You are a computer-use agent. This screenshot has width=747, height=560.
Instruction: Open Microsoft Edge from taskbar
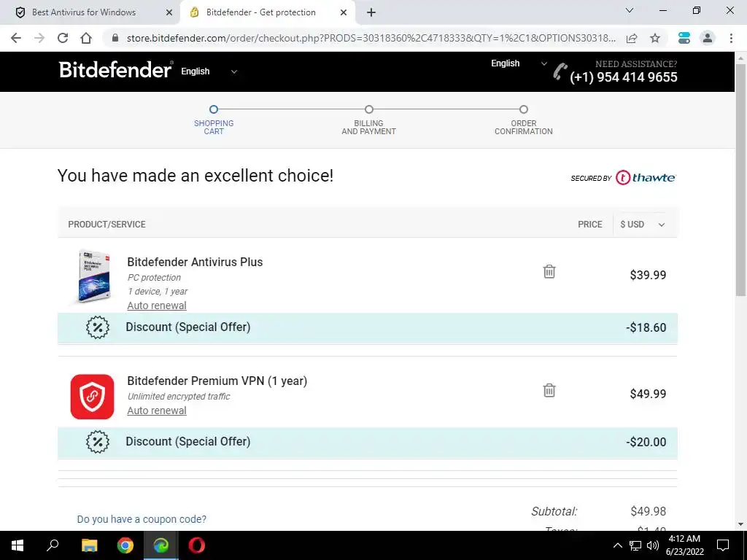[161, 545]
